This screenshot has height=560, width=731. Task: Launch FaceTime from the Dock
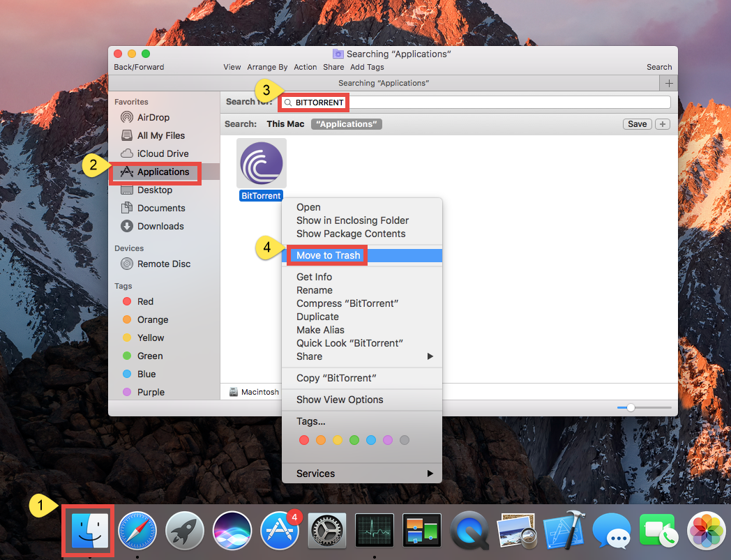658,530
